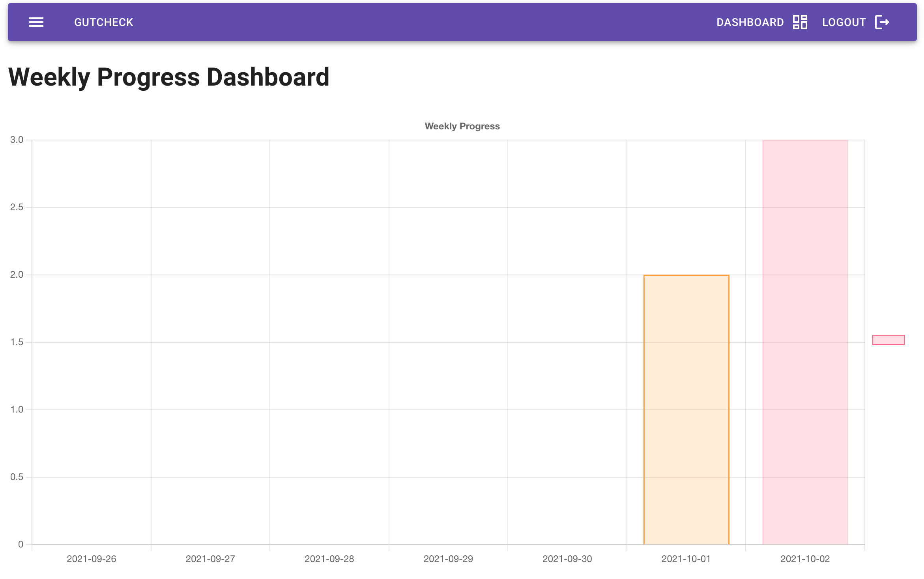Viewport: 924px width, 579px height.
Task: Click the 3.0 y-axis tick label
Action: click(17, 140)
